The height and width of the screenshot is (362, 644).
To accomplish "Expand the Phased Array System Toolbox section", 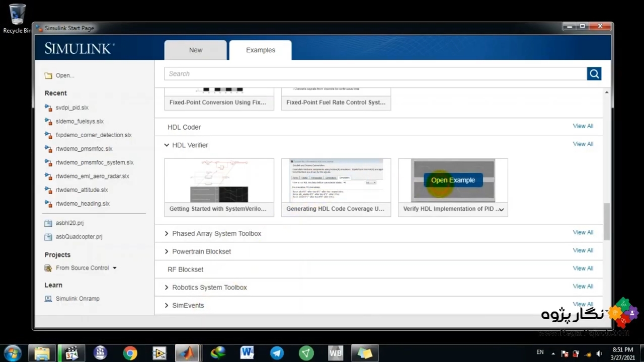I will click(167, 234).
